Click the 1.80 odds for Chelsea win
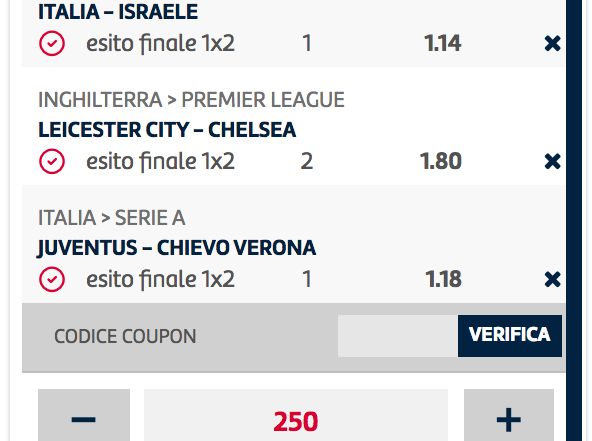This screenshot has height=441, width=592. [x=441, y=162]
